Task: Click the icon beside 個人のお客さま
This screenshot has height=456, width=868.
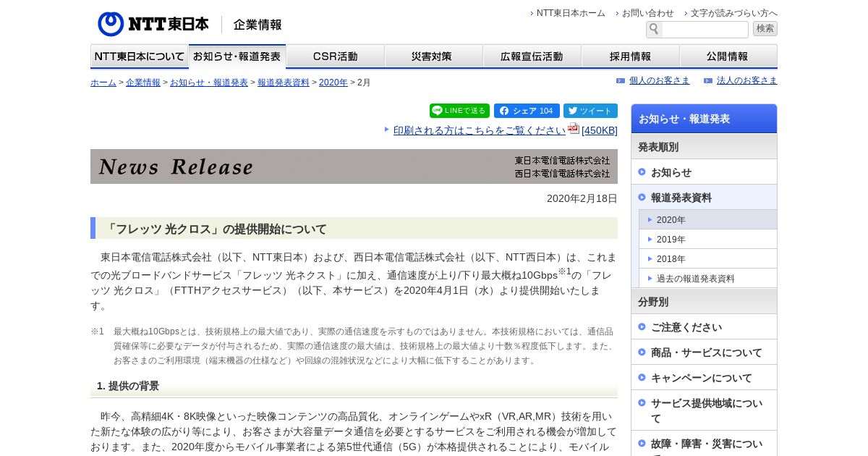Action: pos(621,80)
